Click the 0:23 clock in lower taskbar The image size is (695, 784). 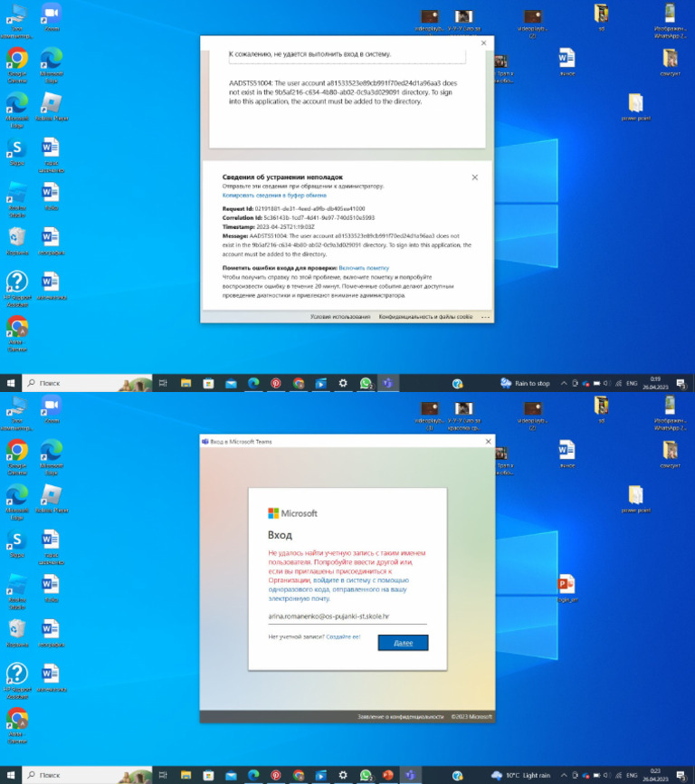655,776
